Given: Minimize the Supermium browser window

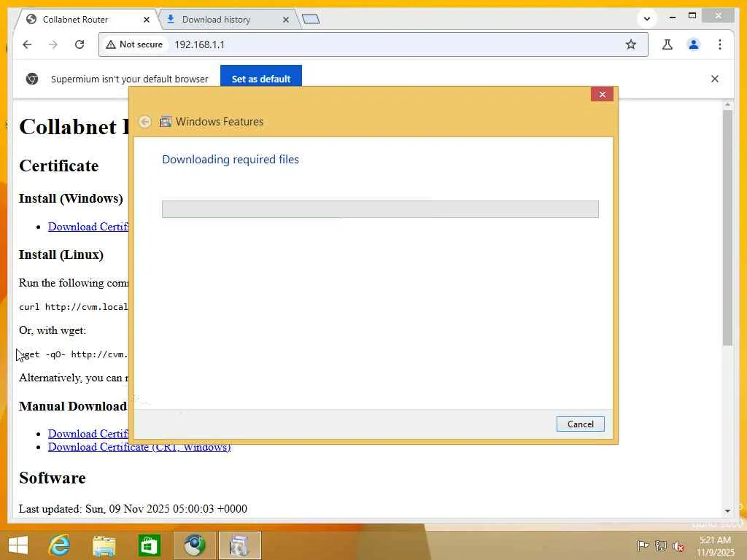Looking at the screenshot, I should click(672, 17).
